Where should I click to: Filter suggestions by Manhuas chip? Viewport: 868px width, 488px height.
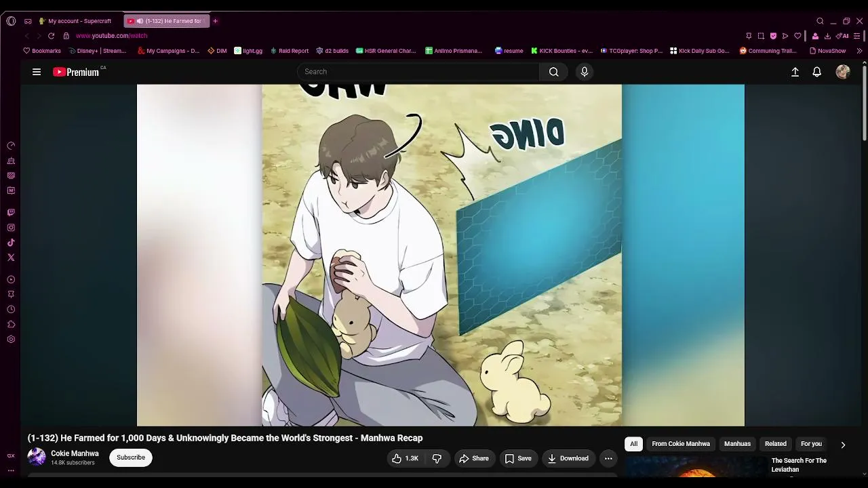coord(737,444)
